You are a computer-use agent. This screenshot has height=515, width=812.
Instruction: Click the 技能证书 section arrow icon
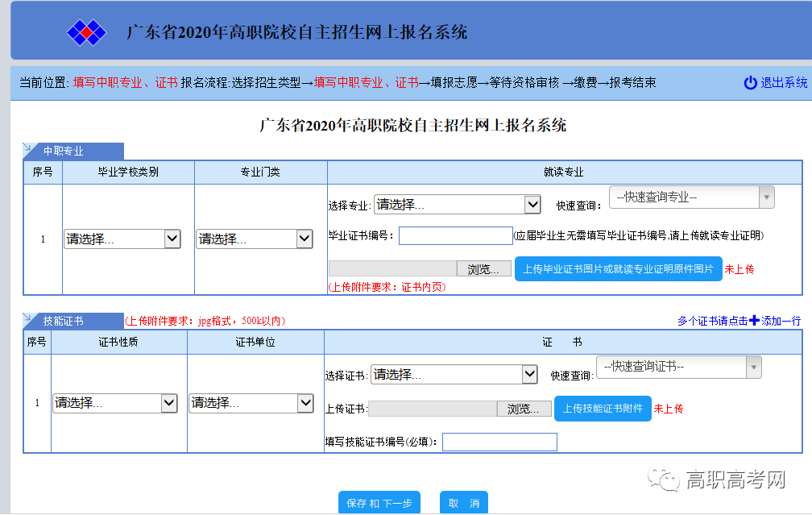click(x=28, y=320)
